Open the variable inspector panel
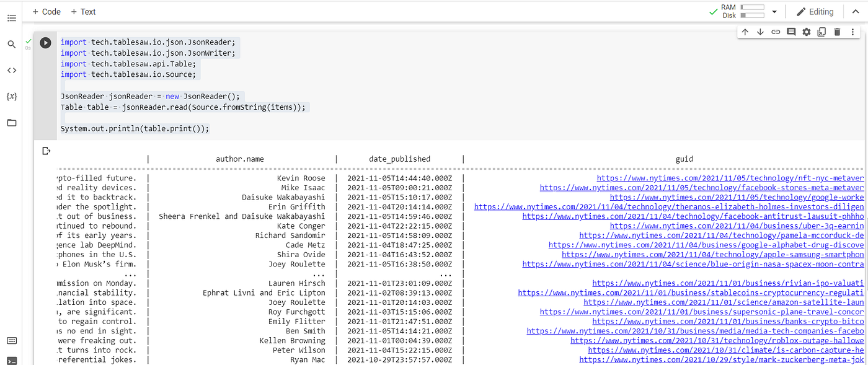 (x=11, y=96)
